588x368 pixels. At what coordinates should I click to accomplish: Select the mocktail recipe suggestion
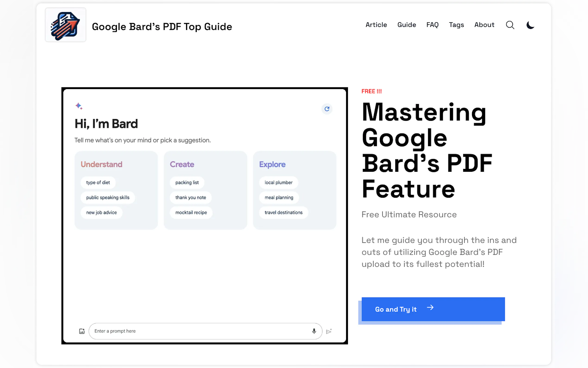(x=191, y=212)
